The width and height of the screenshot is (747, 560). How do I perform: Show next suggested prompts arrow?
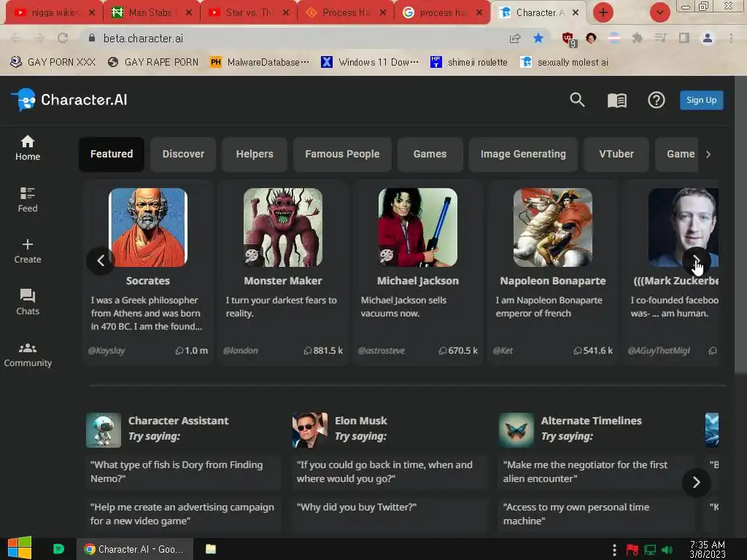(x=696, y=483)
